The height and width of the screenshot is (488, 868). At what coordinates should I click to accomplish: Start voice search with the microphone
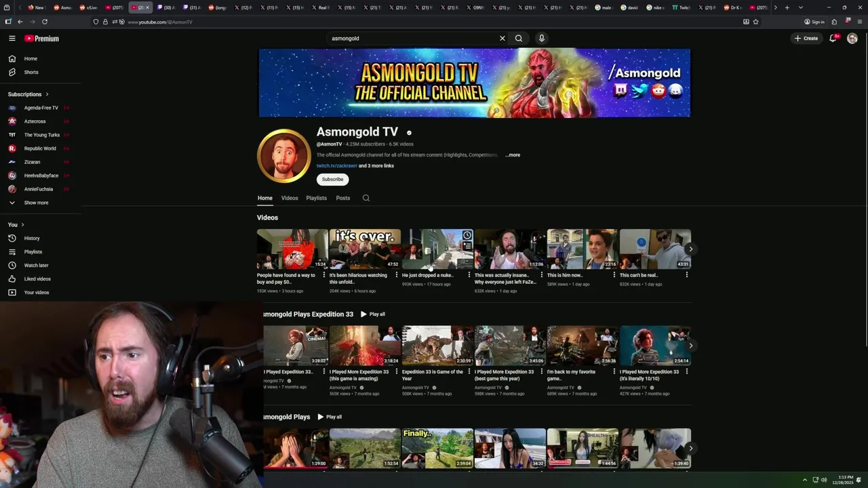click(541, 39)
